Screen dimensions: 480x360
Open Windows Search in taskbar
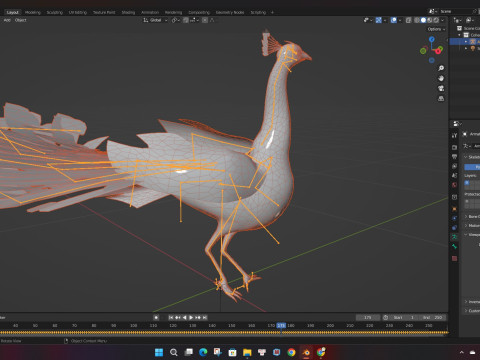coord(174,352)
